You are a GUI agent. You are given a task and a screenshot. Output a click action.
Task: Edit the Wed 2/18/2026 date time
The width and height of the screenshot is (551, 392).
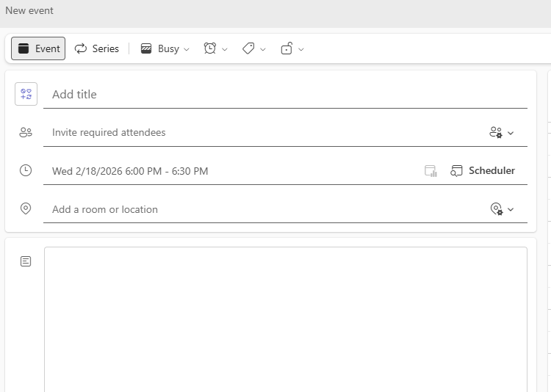point(130,171)
